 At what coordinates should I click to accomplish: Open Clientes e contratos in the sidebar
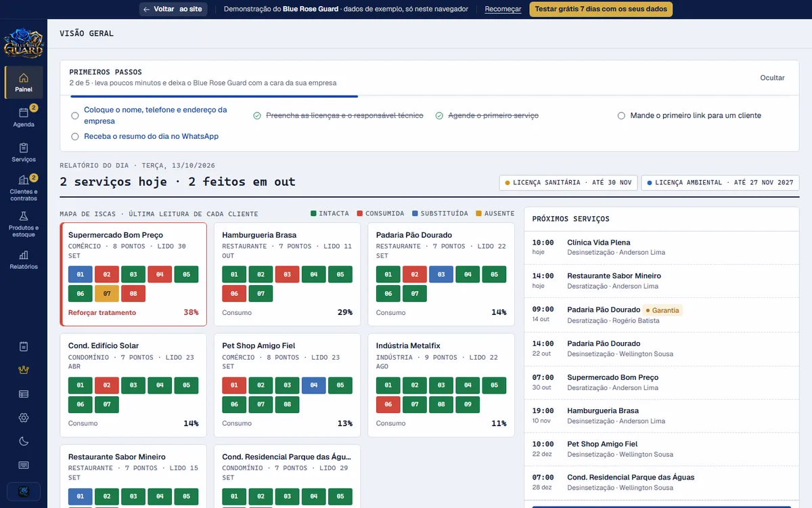tap(24, 188)
